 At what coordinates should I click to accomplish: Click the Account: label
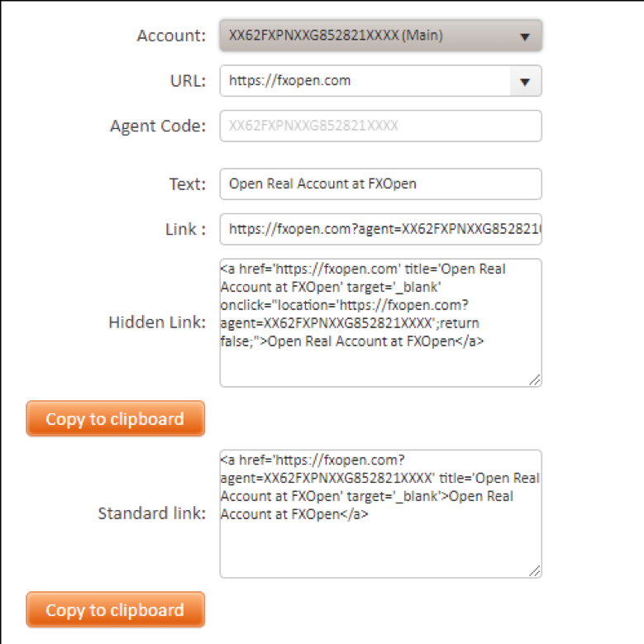click(x=171, y=36)
